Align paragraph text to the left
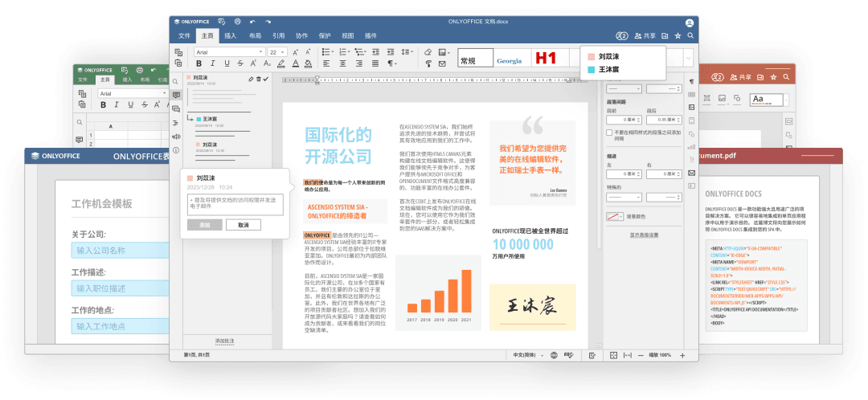 pyautogui.click(x=326, y=63)
